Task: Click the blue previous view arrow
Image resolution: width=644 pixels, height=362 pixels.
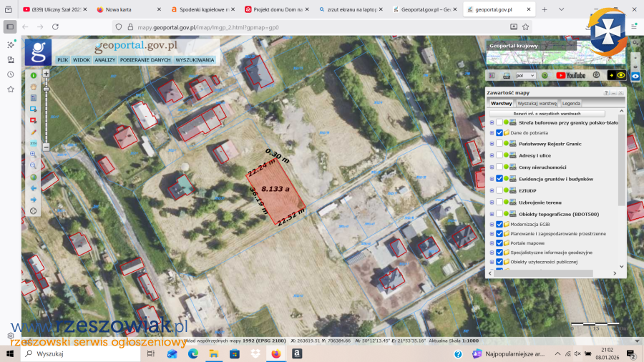Action: [x=33, y=188]
